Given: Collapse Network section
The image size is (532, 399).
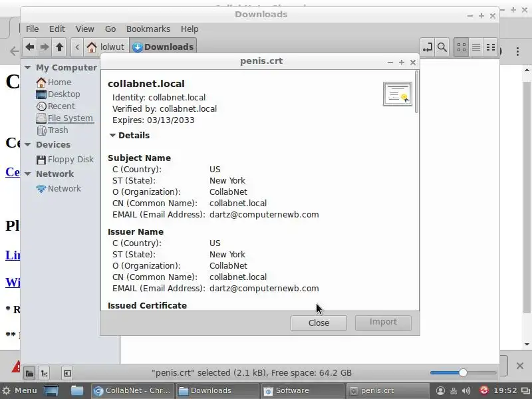Looking at the screenshot, I should 28,174.
